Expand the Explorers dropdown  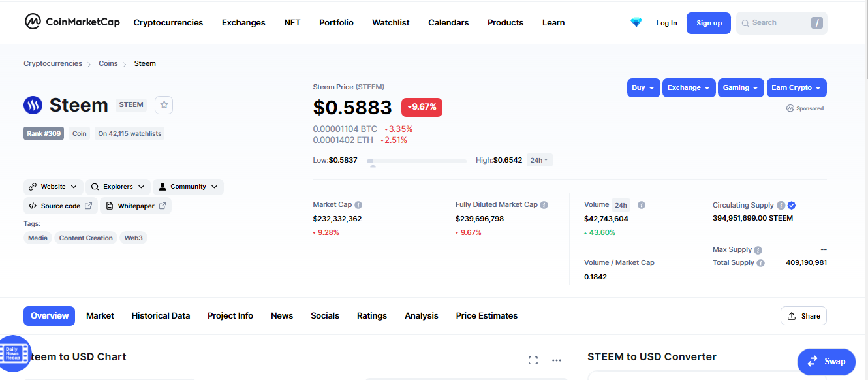[118, 187]
